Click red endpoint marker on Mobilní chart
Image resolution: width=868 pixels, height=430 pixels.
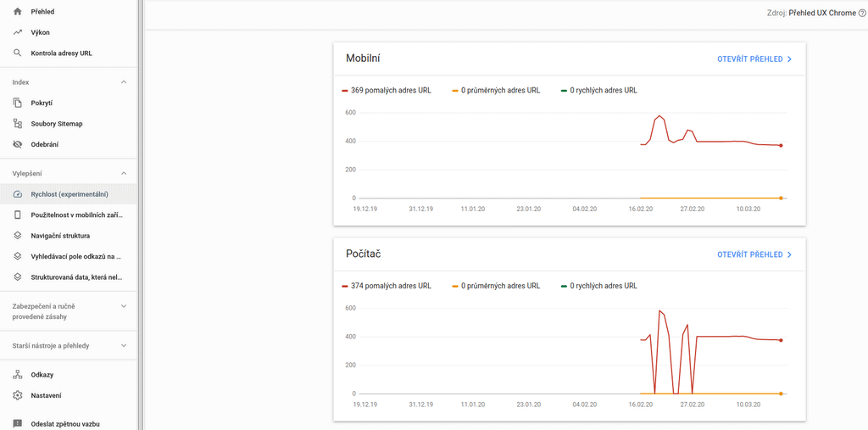(781, 145)
